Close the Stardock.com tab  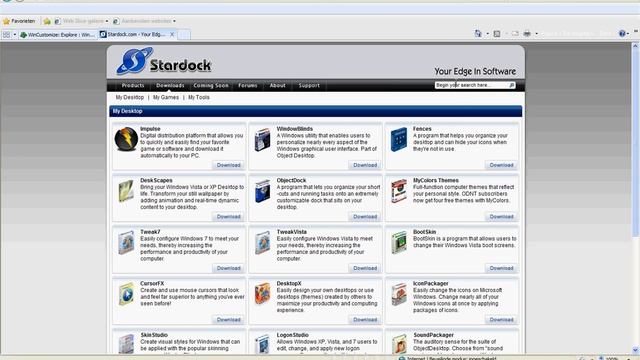tap(172, 34)
